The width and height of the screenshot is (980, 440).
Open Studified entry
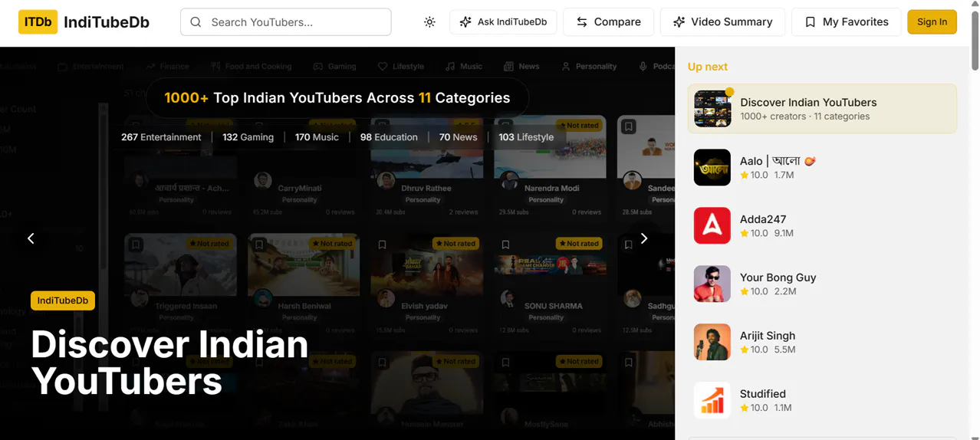pyautogui.click(x=822, y=400)
